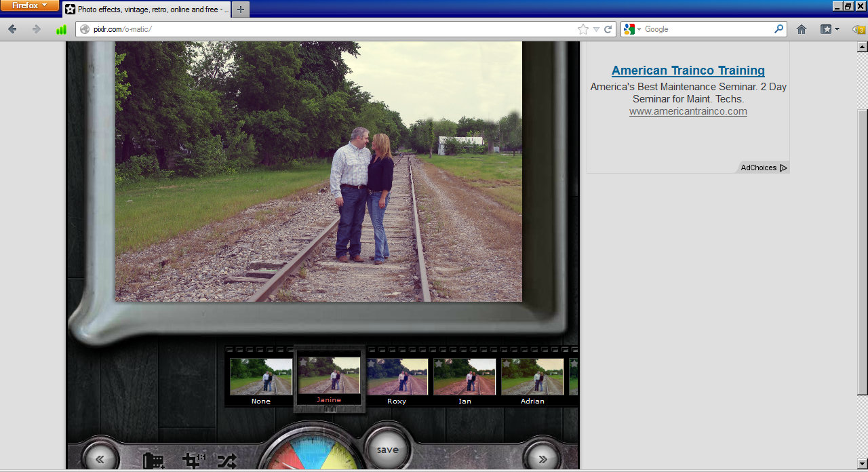Image resolution: width=868 pixels, height=472 pixels.
Task: Open the Google search engine dropdown
Action: 632,29
